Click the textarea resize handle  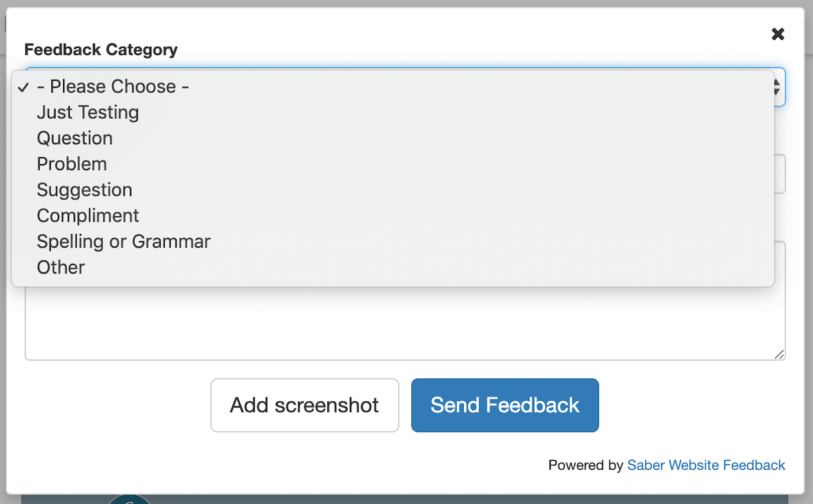coord(781,355)
